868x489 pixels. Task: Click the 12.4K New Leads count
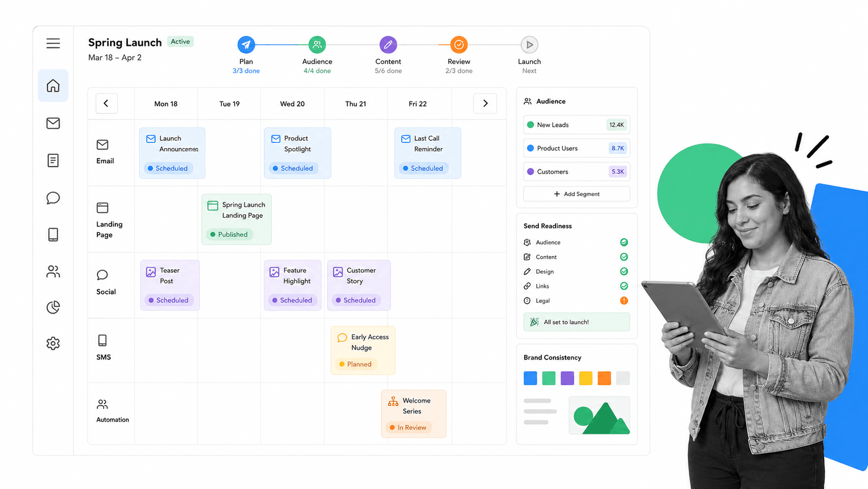pos(617,125)
